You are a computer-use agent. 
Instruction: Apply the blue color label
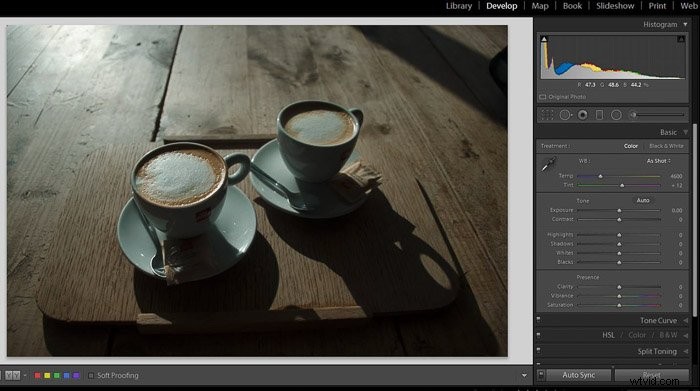(x=67, y=376)
